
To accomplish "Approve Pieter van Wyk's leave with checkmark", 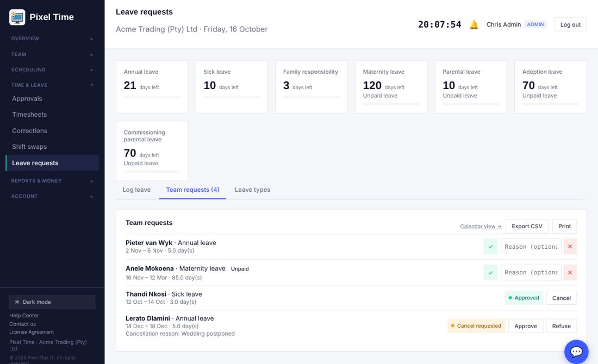I will point(490,247).
